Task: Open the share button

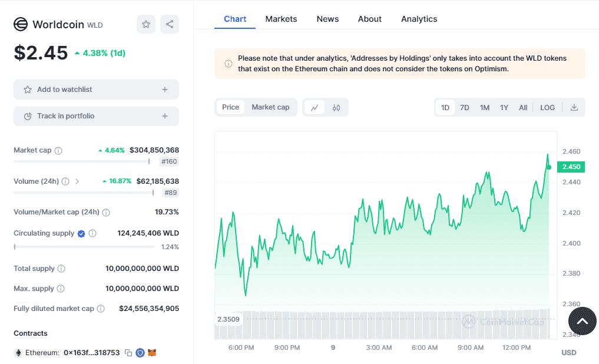Action: (170, 25)
